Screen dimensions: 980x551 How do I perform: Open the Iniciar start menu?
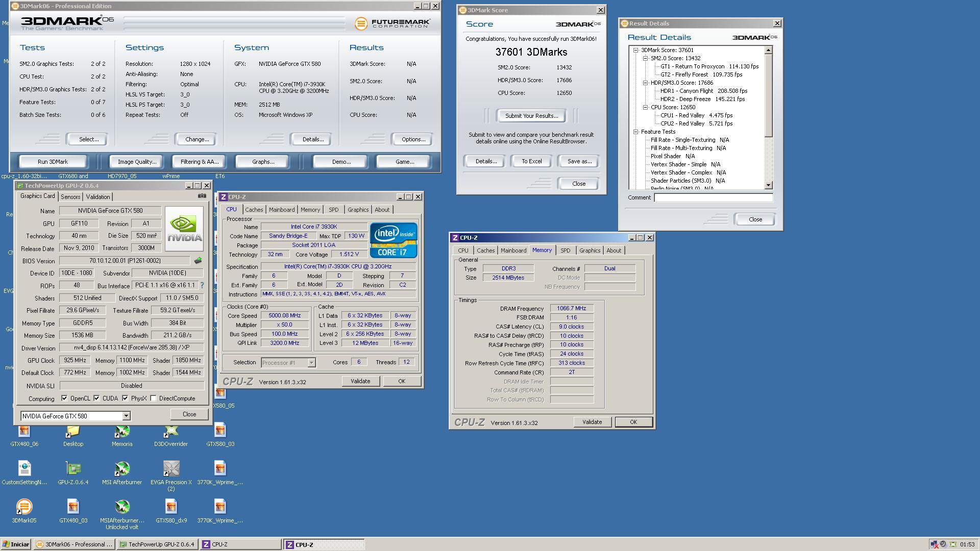click(16, 544)
